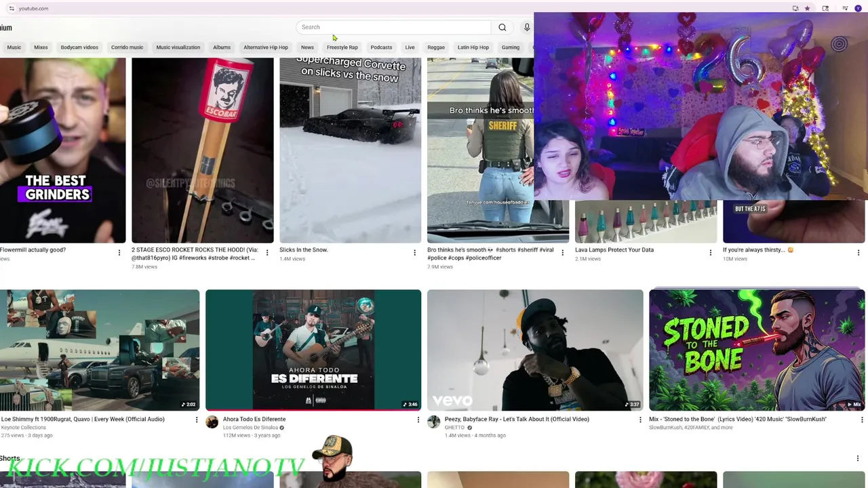Image resolution: width=868 pixels, height=488 pixels.
Task: Open the browser media controls icon
Action: (844, 8)
